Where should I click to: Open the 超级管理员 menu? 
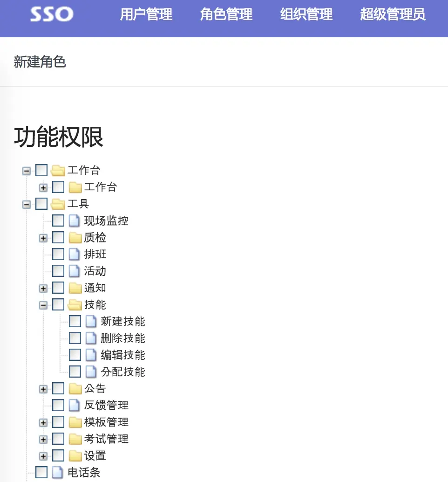pos(393,14)
